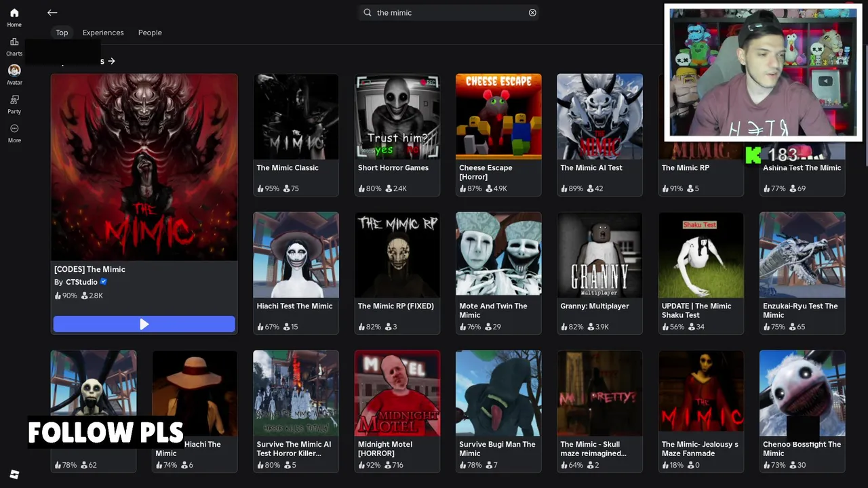Image resolution: width=868 pixels, height=488 pixels.
Task: Open Chenoo Bossfight The Mimic thumbnail
Action: [802, 393]
